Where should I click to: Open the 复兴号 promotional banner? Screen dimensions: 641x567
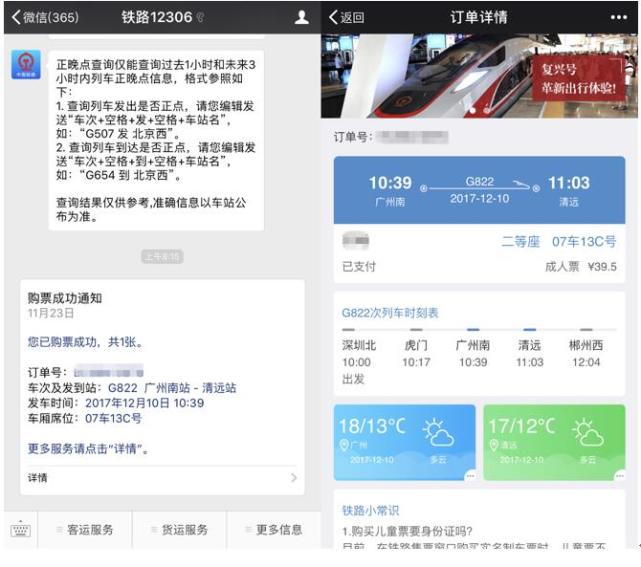[479, 76]
